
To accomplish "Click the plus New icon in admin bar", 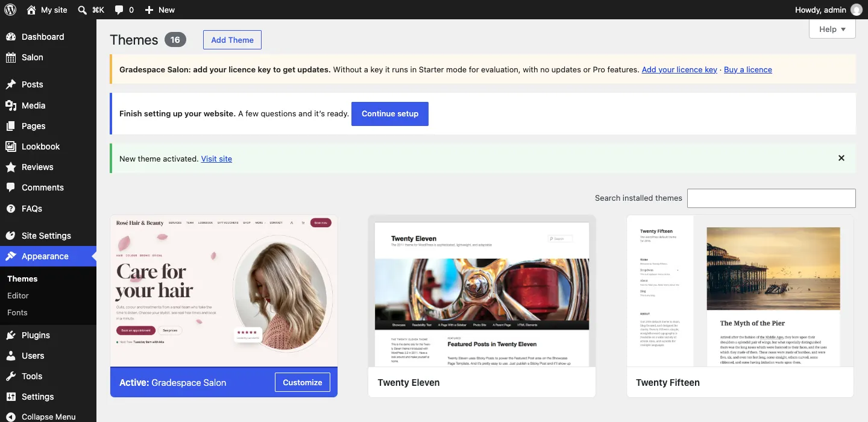I will [149, 10].
